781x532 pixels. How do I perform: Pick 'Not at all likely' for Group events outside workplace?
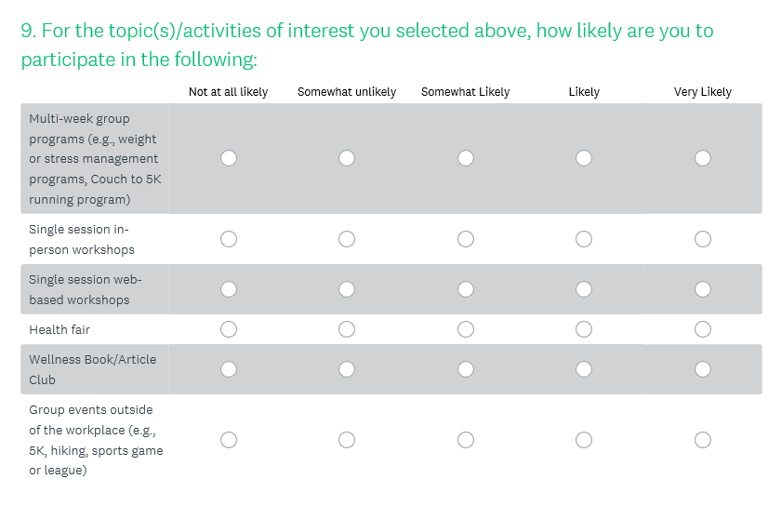(229, 440)
